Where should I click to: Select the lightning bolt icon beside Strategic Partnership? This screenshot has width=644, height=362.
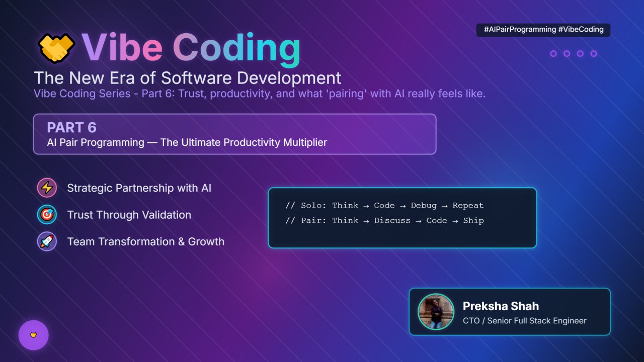(47, 188)
